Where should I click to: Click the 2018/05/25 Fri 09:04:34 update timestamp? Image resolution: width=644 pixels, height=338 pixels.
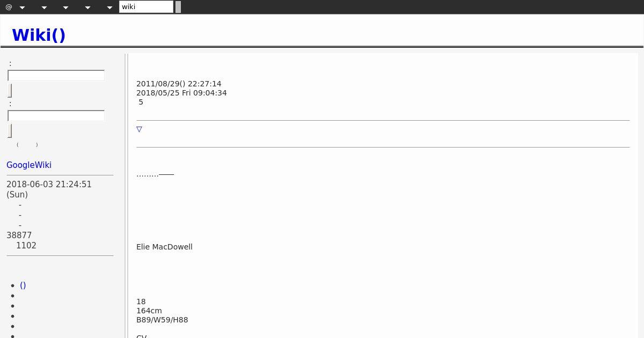pyautogui.click(x=181, y=93)
